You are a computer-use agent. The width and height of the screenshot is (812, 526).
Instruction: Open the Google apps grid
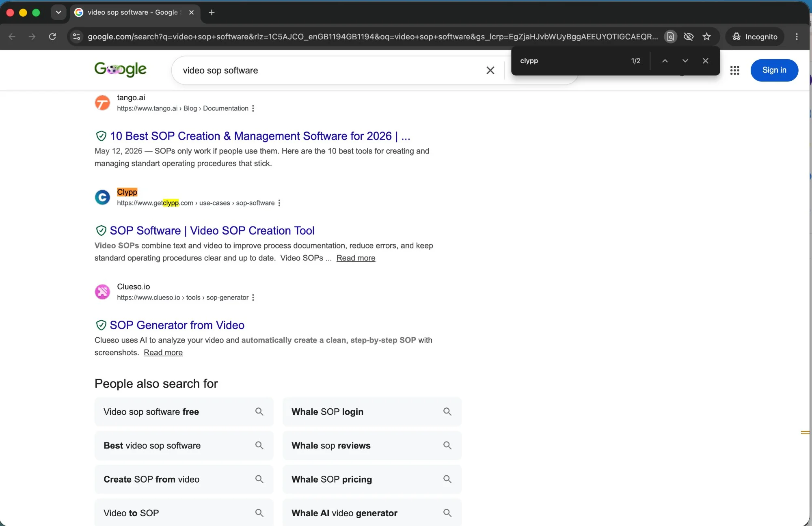[735, 70]
